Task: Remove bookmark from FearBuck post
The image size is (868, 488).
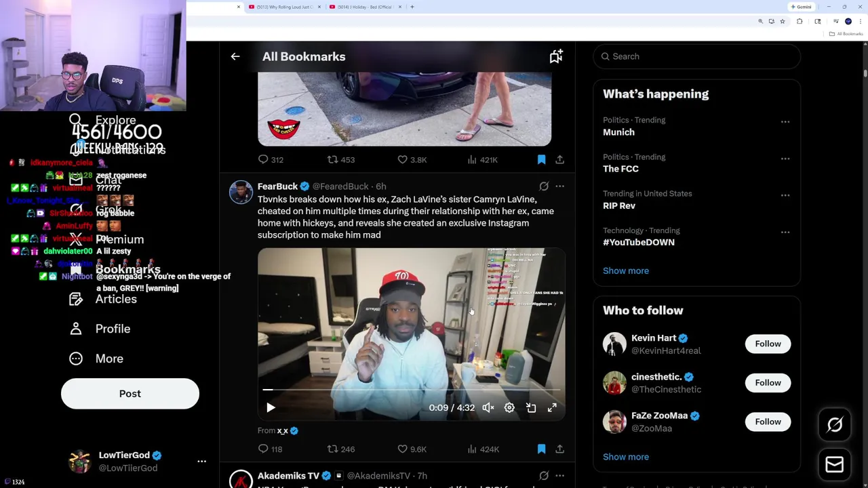Action: point(541,449)
